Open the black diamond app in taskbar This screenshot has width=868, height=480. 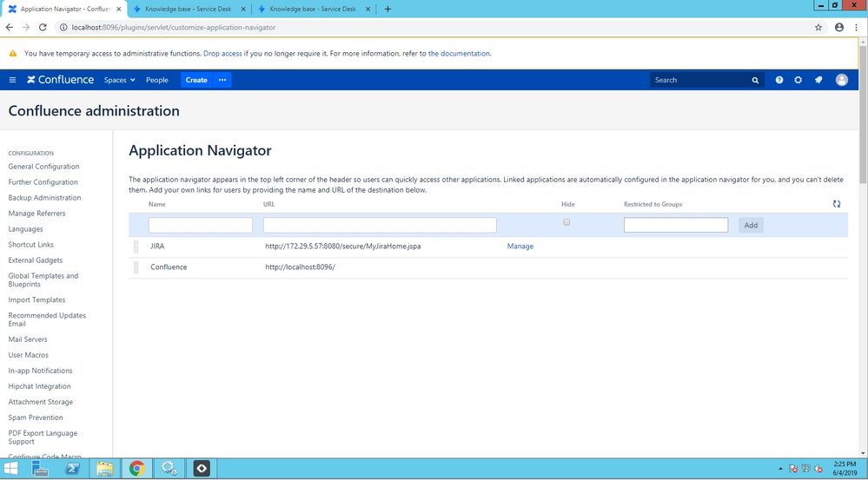(202, 469)
